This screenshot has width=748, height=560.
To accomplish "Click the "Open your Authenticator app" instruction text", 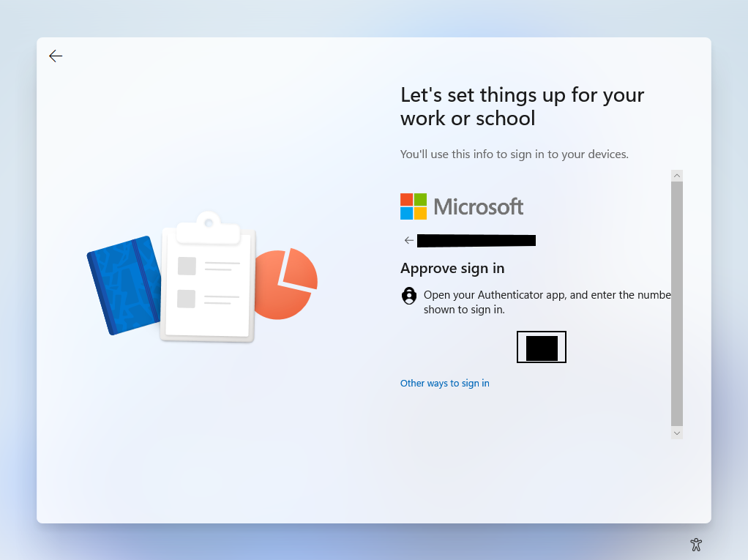I will pos(547,302).
